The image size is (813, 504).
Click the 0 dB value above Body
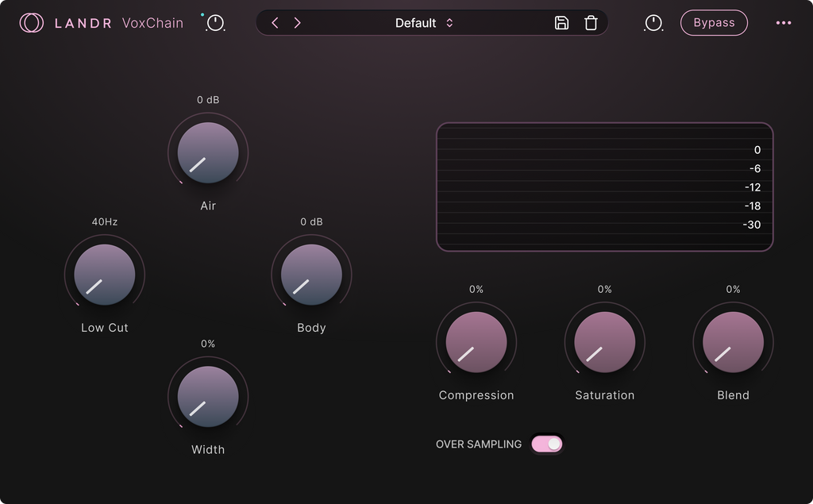click(311, 222)
